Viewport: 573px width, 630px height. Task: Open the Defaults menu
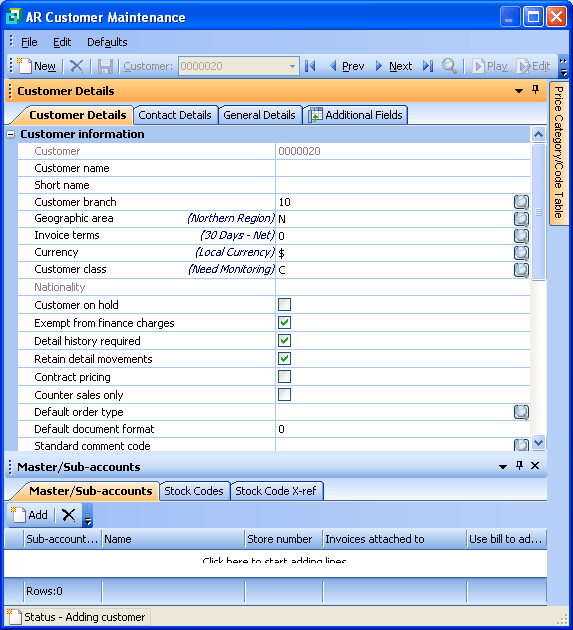point(107,42)
